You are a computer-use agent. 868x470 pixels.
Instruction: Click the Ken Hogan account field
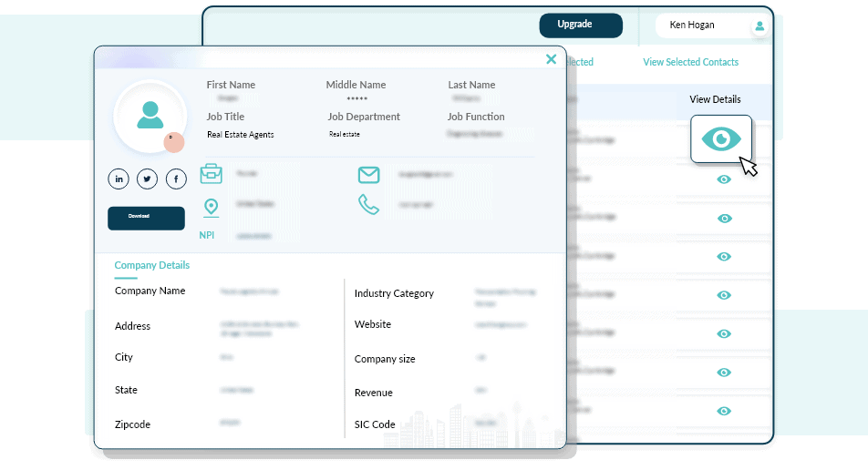712,26
